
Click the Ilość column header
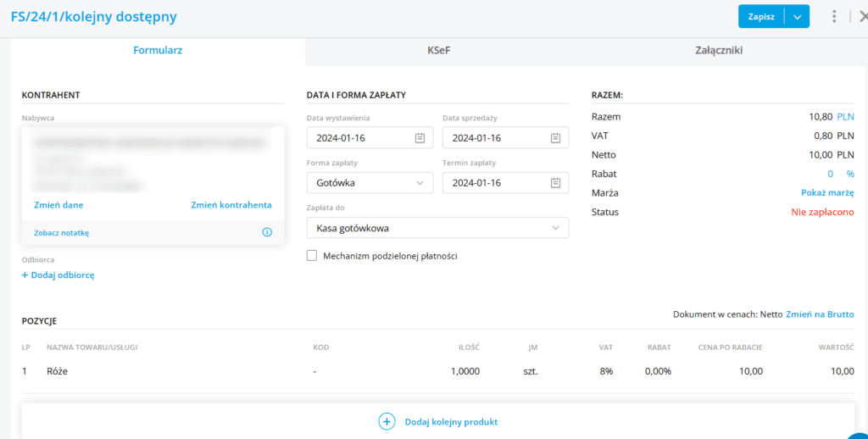pyautogui.click(x=469, y=347)
